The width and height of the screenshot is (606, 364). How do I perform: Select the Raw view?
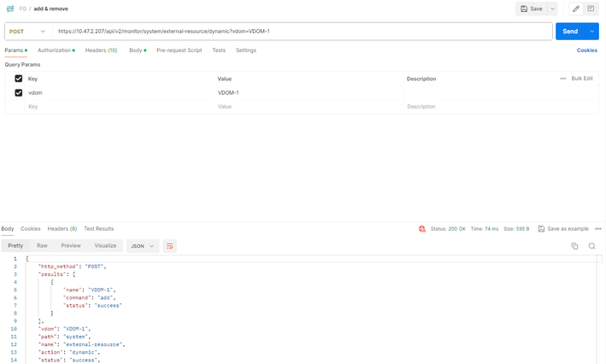pyautogui.click(x=42, y=246)
